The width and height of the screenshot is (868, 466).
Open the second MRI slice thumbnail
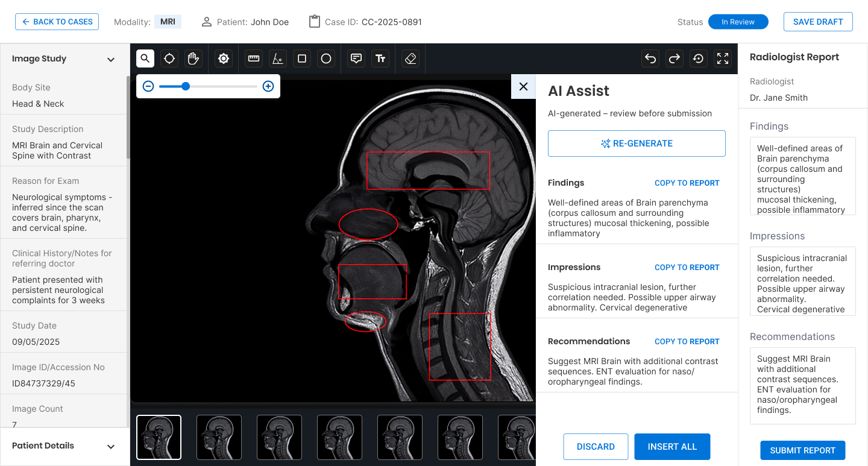click(x=219, y=437)
